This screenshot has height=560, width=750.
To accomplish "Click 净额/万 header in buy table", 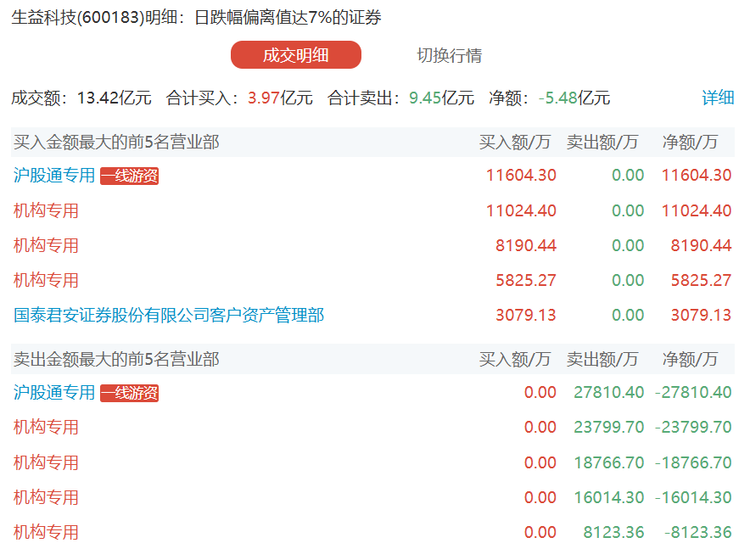I will point(690,142).
